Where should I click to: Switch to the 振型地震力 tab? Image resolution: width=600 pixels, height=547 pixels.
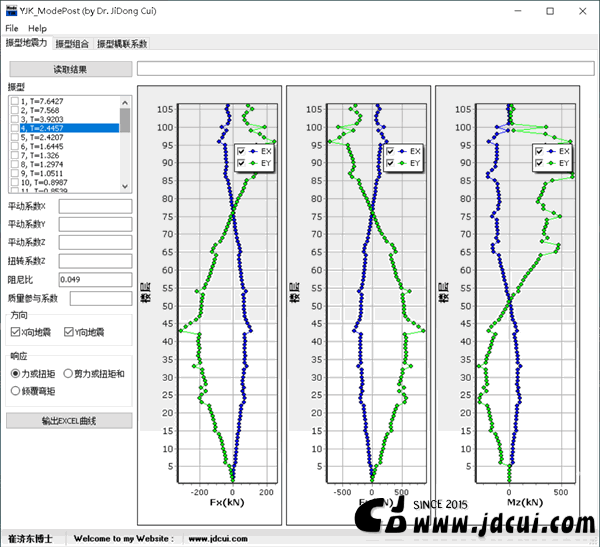(26, 43)
